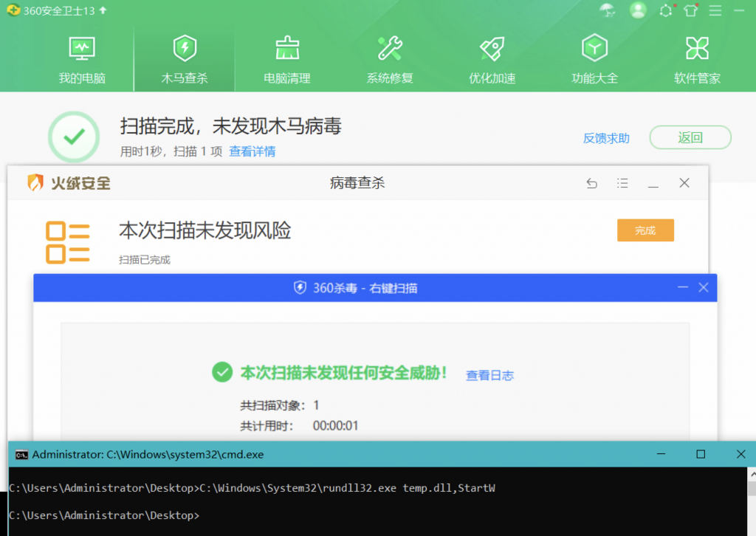The image size is (756, 536).
Task: Click the empty cmd prompt line
Action: (x=104, y=515)
